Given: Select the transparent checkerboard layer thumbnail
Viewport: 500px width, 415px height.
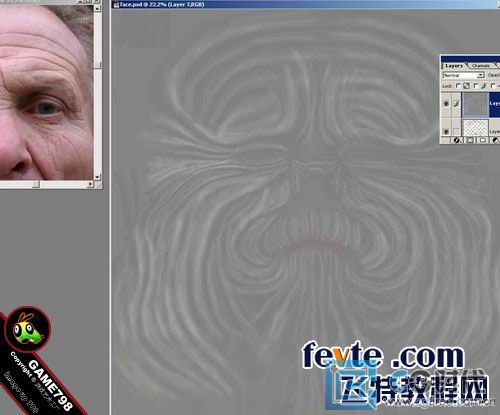Looking at the screenshot, I should [476, 127].
